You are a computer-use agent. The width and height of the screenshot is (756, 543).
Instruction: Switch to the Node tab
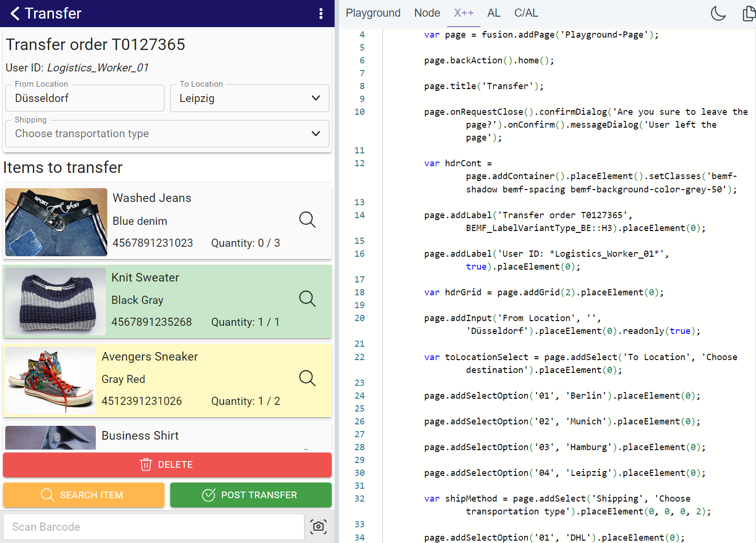click(x=427, y=13)
